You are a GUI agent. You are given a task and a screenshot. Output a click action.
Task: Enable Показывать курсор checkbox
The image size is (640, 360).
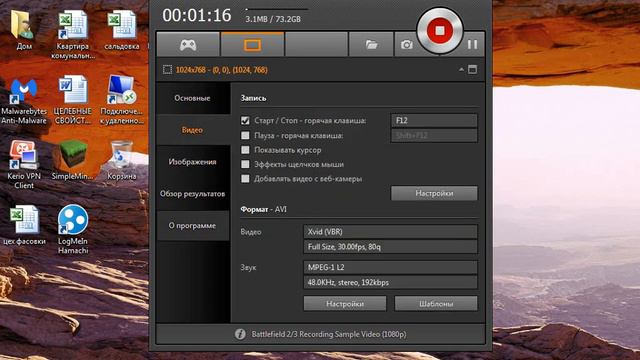(245, 150)
